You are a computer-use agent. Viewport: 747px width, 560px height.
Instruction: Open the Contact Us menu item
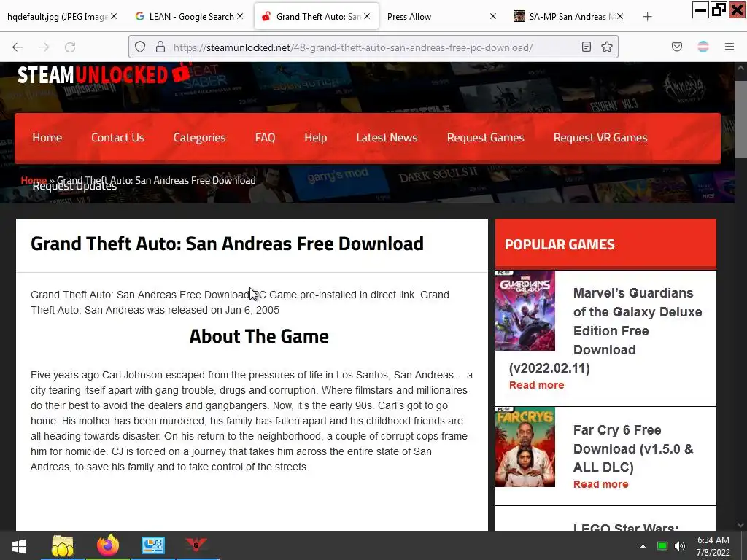point(117,138)
